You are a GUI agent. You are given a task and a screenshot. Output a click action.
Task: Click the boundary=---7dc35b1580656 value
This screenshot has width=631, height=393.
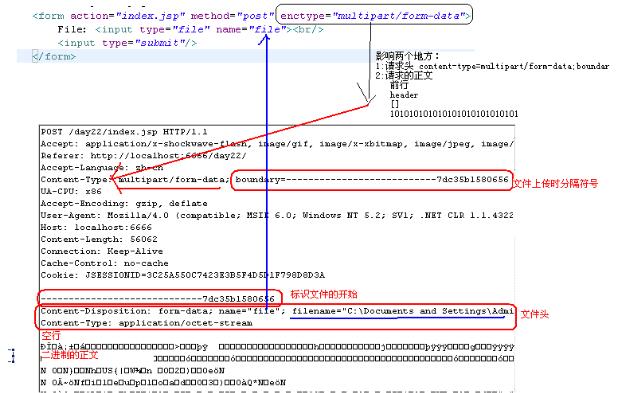(372, 179)
